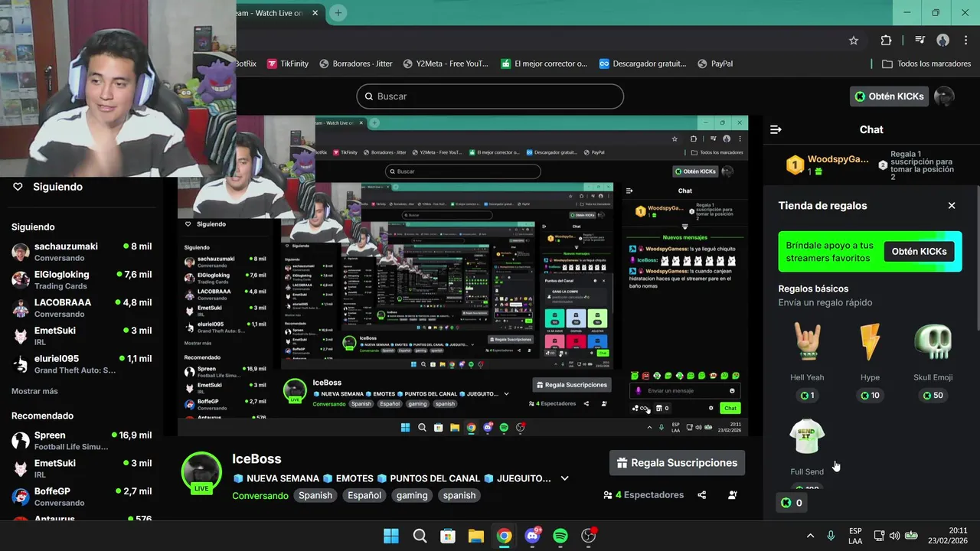This screenshot has height=551, width=980.
Task: Open the Descargador gratuit... bookmark
Action: [642, 64]
